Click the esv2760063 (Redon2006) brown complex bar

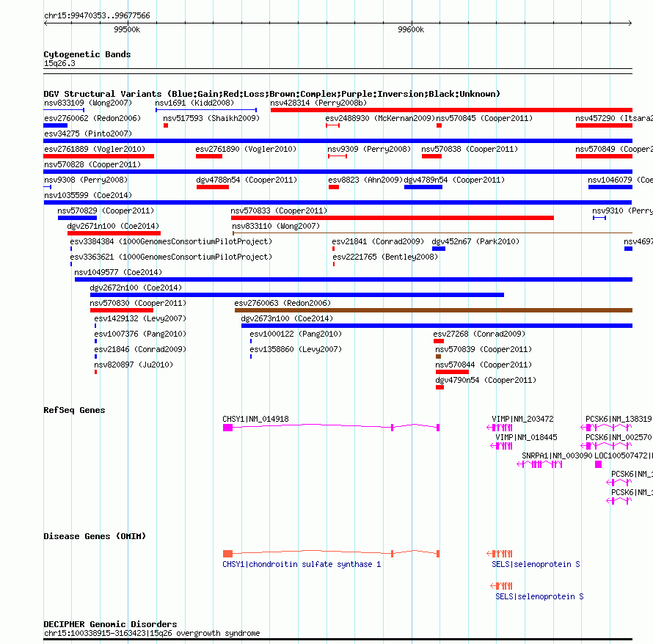pos(434,310)
